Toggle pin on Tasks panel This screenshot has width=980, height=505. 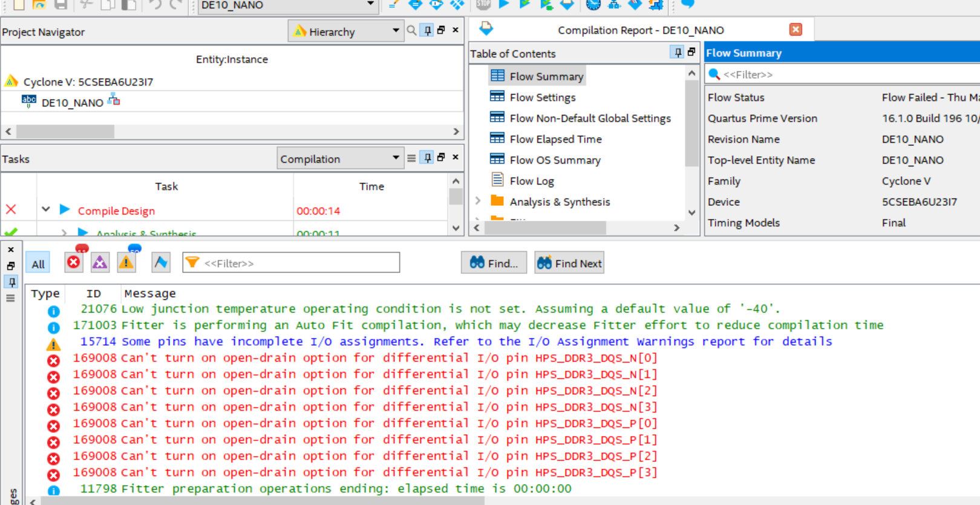point(428,158)
